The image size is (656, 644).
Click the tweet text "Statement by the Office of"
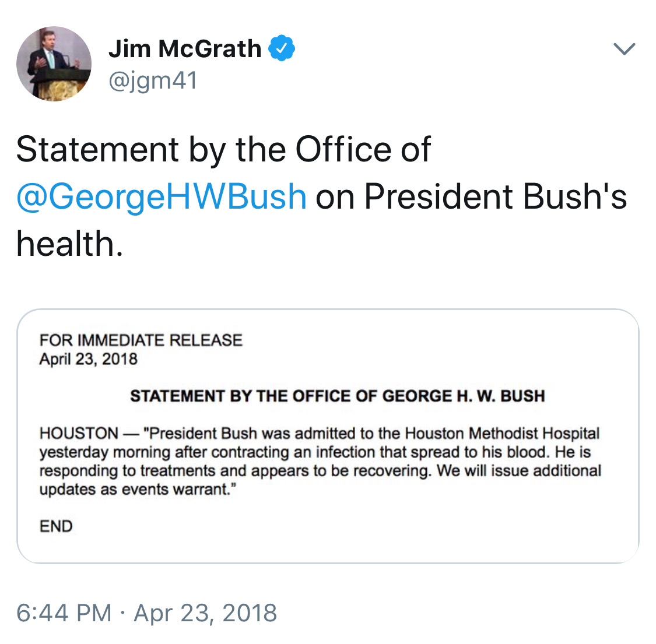coord(223,150)
